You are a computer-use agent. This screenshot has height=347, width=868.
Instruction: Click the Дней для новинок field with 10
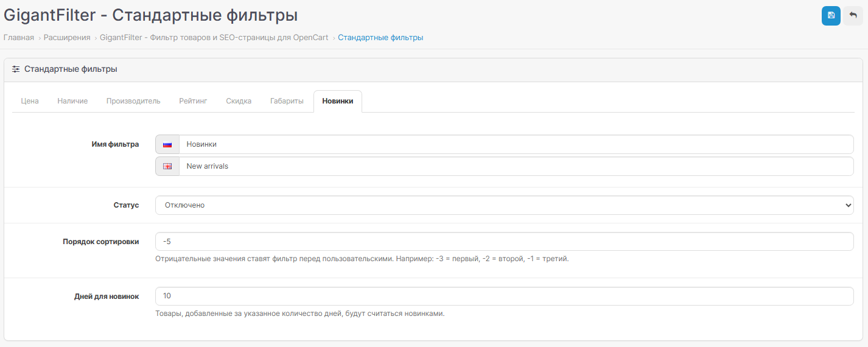pyautogui.click(x=505, y=296)
